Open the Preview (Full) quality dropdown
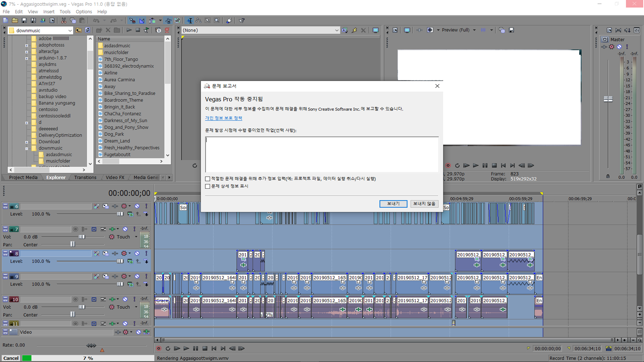The image size is (644, 362). point(474,30)
